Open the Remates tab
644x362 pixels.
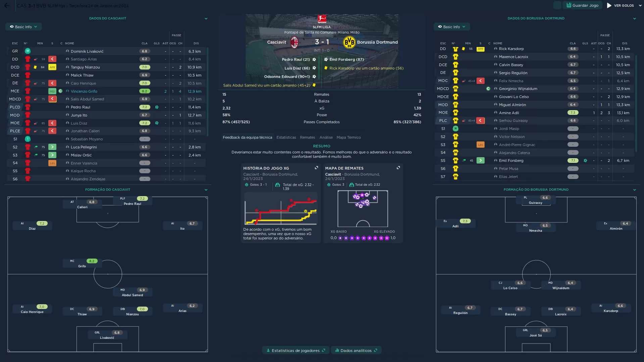pos(307,137)
